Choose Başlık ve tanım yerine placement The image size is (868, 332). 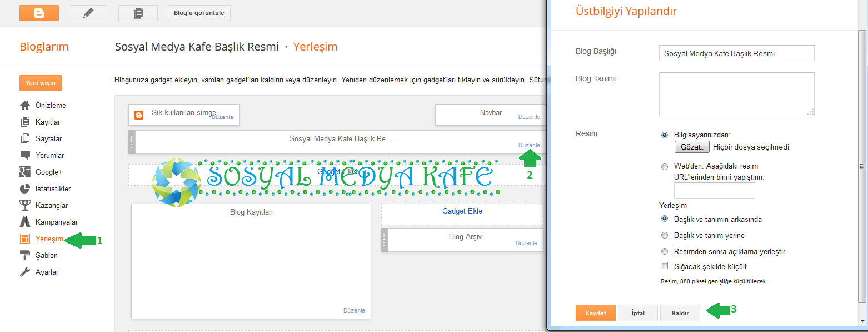tap(665, 235)
